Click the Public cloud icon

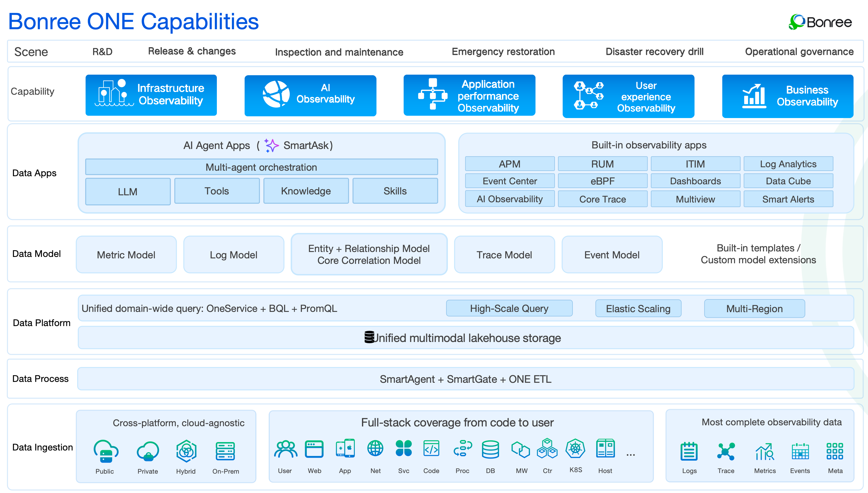(106, 451)
